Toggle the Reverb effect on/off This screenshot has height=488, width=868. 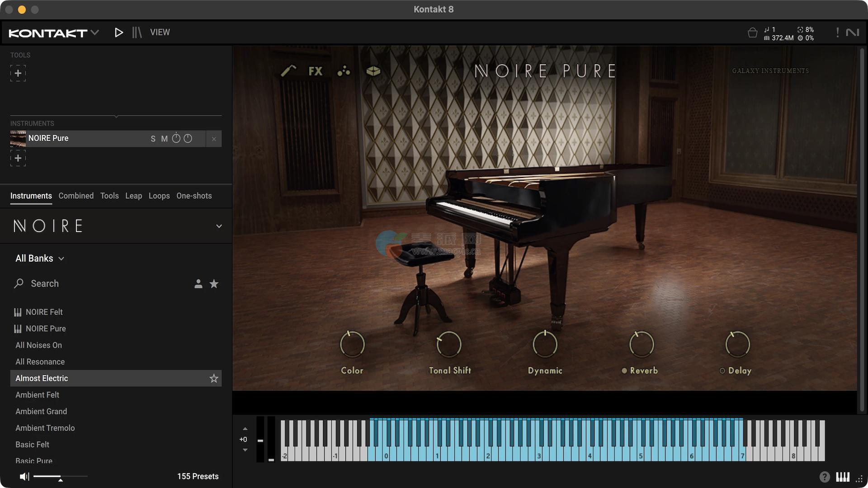pyautogui.click(x=624, y=371)
